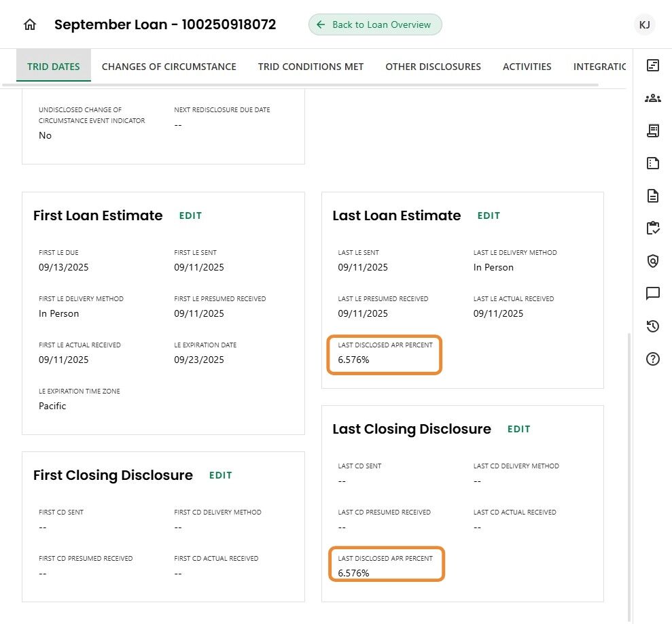Screen dimensions: 672x624
Task: Click Back to Loan Overview button
Action: (x=375, y=25)
